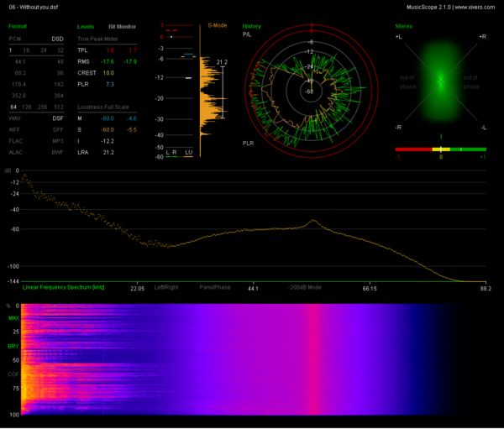Click the +L vectorscope corner label
Image resolution: width=504 pixels, height=429 pixels.
pos(398,37)
